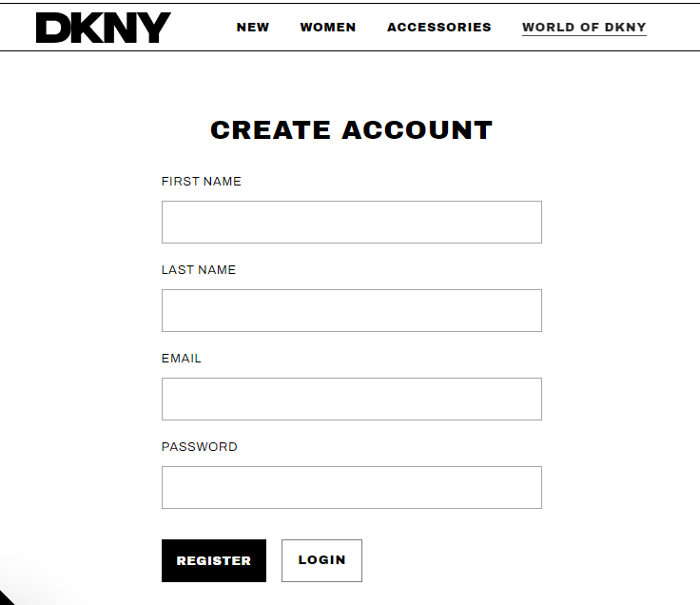Open the NEW menu
This screenshot has height=605, width=700.
click(253, 28)
